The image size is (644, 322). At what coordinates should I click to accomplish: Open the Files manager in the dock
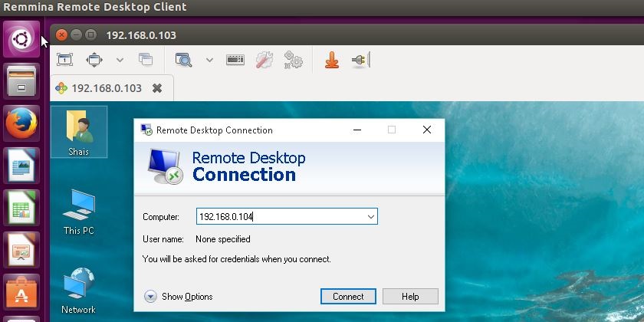click(x=21, y=81)
